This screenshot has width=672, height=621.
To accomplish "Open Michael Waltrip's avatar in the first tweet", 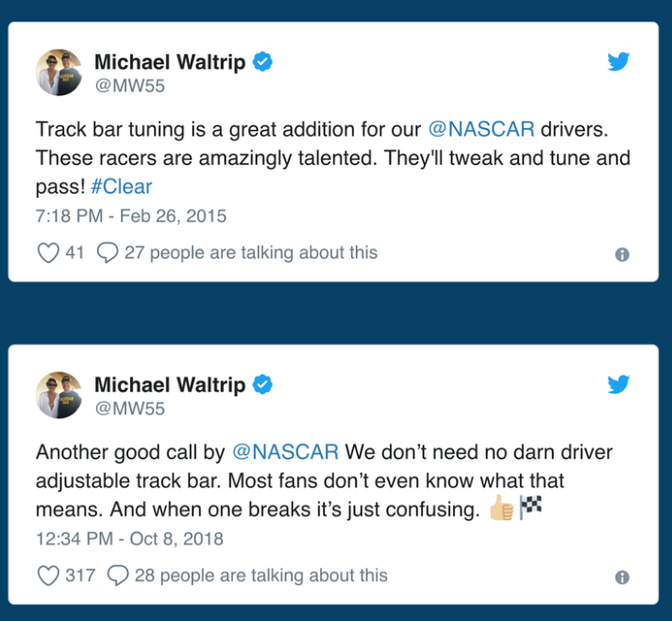I will pyautogui.click(x=59, y=72).
